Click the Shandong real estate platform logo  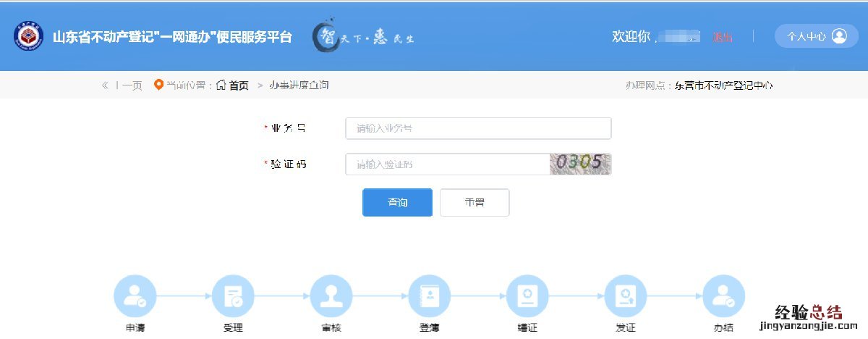28,37
